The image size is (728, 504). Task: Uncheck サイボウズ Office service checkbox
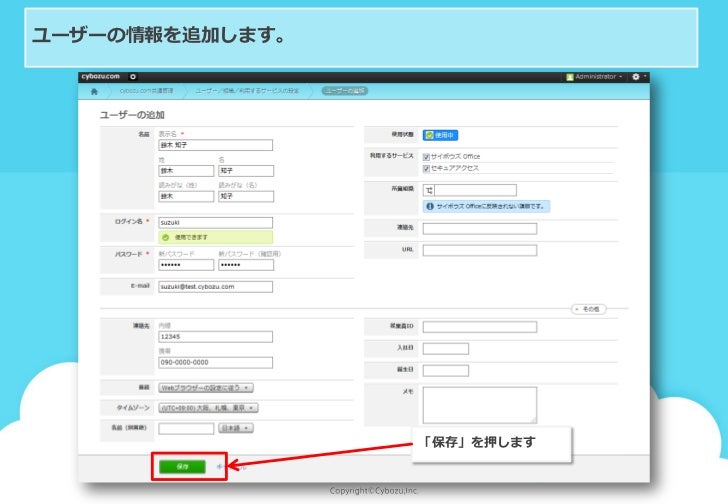click(x=426, y=157)
